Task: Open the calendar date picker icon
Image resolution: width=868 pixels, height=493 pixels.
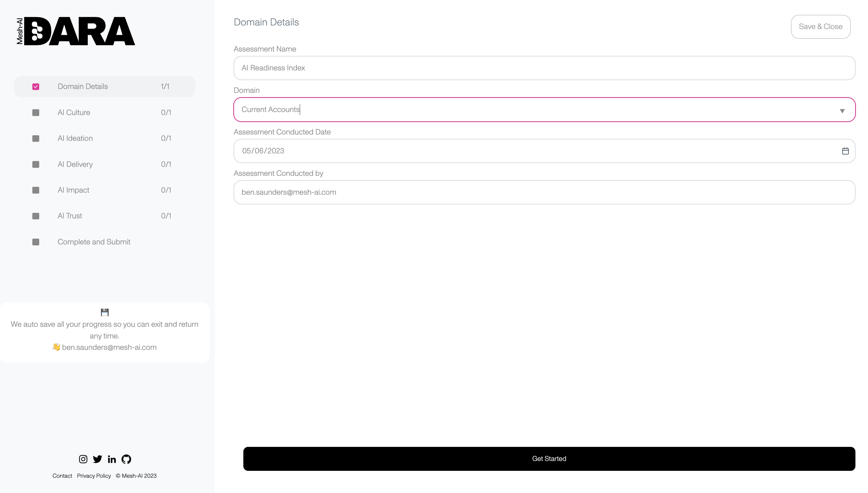Action: (x=845, y=151)
